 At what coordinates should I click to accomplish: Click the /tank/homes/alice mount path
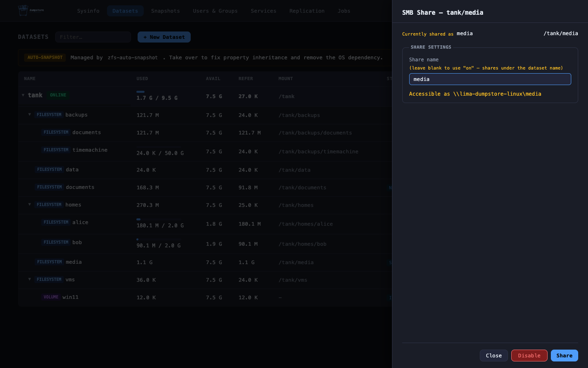305,224
